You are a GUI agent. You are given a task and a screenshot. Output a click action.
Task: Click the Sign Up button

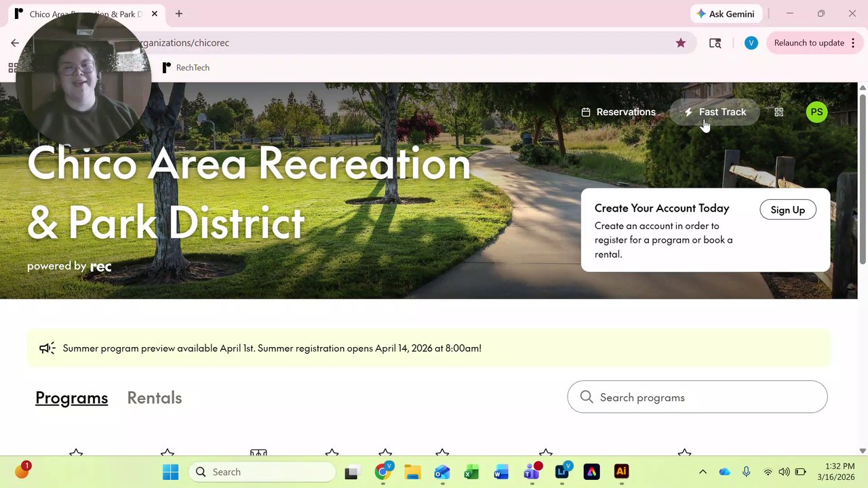point(788,210)
